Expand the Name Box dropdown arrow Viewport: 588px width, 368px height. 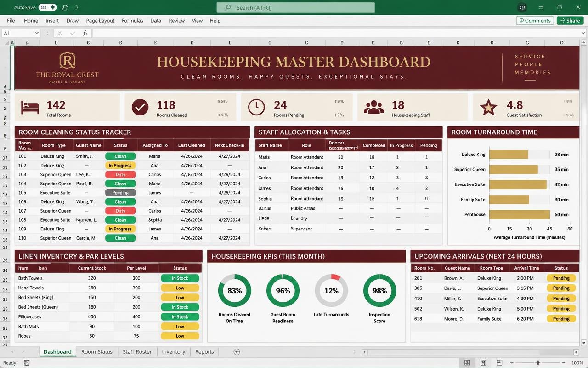tap(37, 33)
